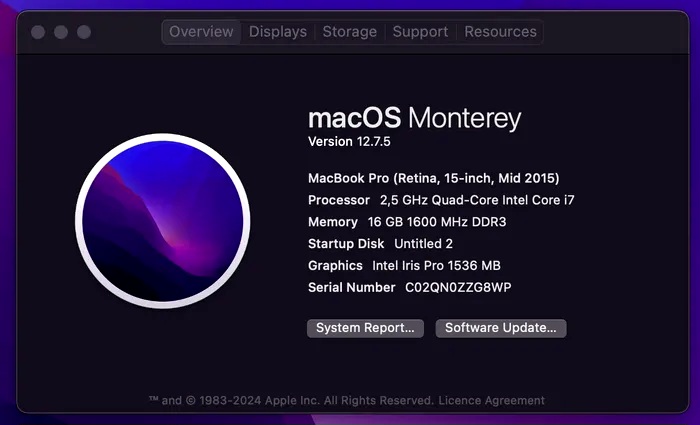700x425 pixels.
Task: Switch to the Overview tab
Action: [x=201, y=32]
